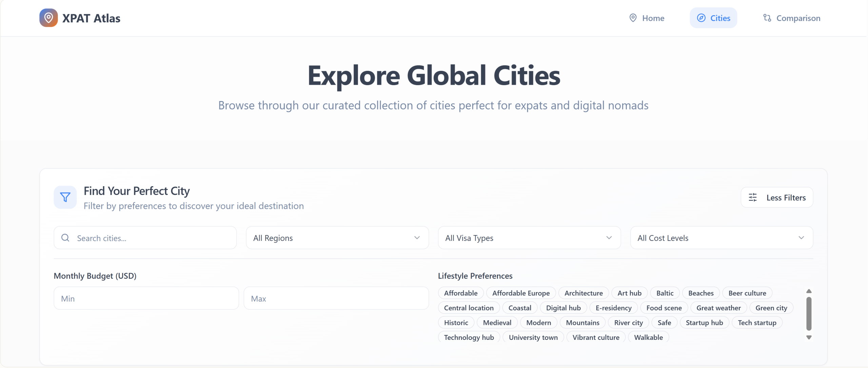Go to the Home nav tab
868x368 pixels.
pos(647,18)
